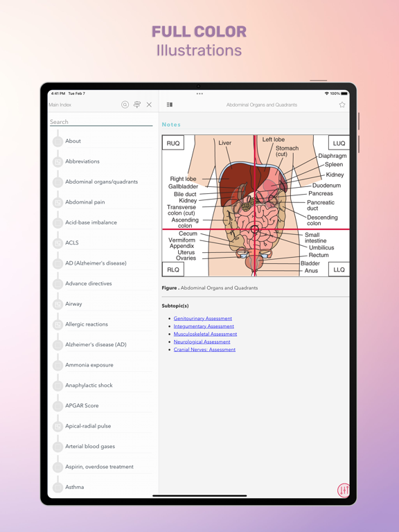Open the Cranial Nerves: Assessment link
This screenshot has width=399, height=532.
pos(204,349)
